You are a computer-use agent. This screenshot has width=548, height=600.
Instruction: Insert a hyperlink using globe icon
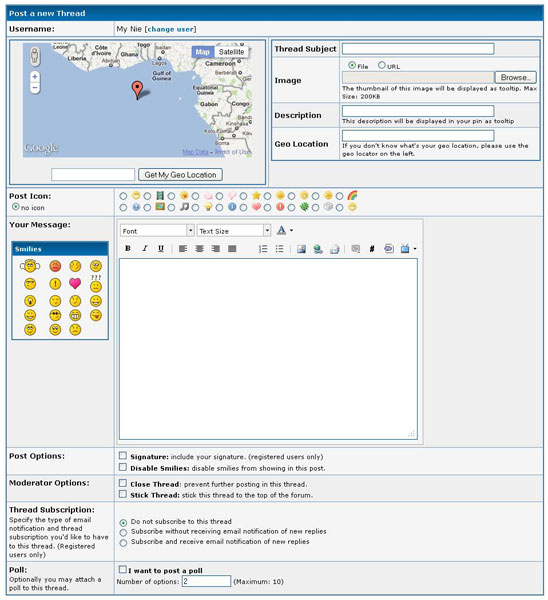(x=318, y=249)
